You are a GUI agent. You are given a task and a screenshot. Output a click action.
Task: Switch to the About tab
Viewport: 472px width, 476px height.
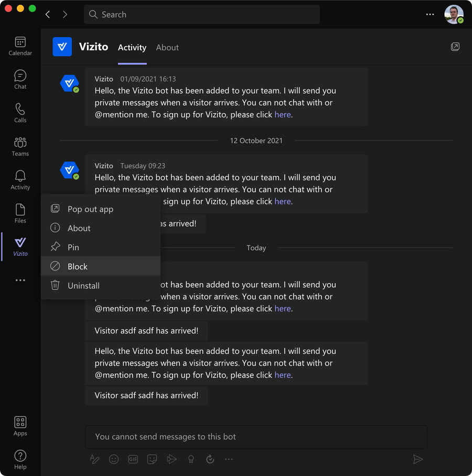(167, 47)
